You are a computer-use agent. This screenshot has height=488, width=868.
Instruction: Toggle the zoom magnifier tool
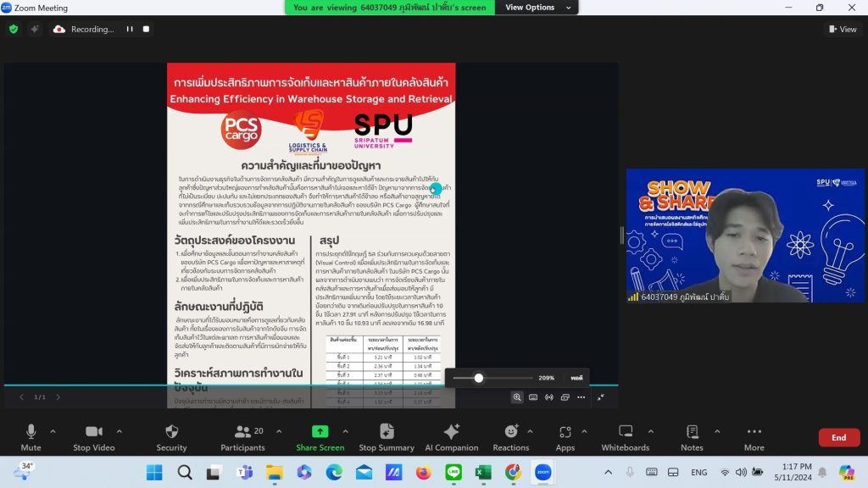[517, 397]
